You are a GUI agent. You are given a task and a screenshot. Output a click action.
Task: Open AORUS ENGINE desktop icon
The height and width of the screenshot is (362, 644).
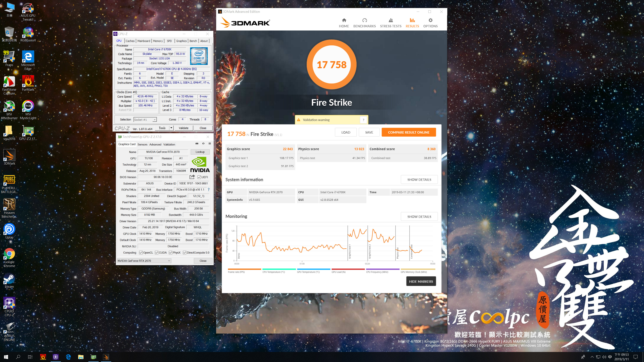click(x=9, y=331)
